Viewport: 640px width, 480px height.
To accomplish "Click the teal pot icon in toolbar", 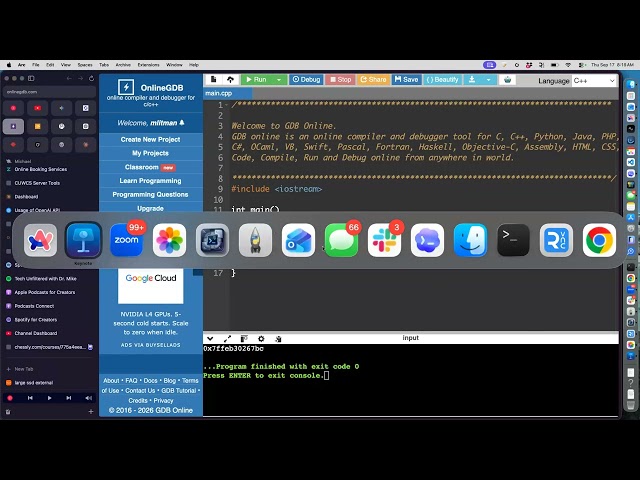I will 507,80.
